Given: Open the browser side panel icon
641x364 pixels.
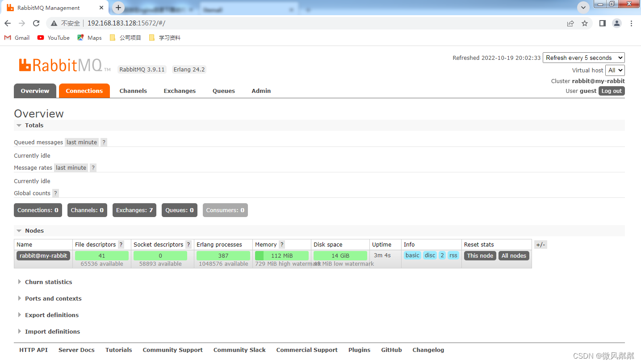Looking at the screenshot, I should pos(603,23).
